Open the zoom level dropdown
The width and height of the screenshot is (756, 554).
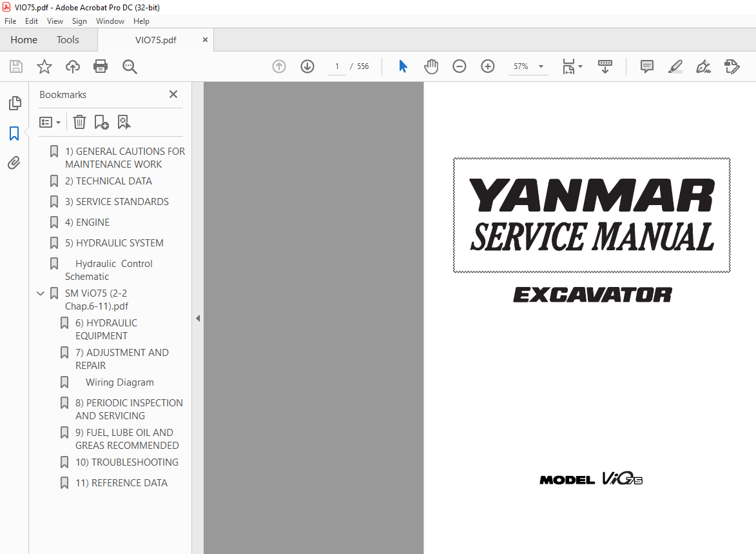tap(541, 66)
